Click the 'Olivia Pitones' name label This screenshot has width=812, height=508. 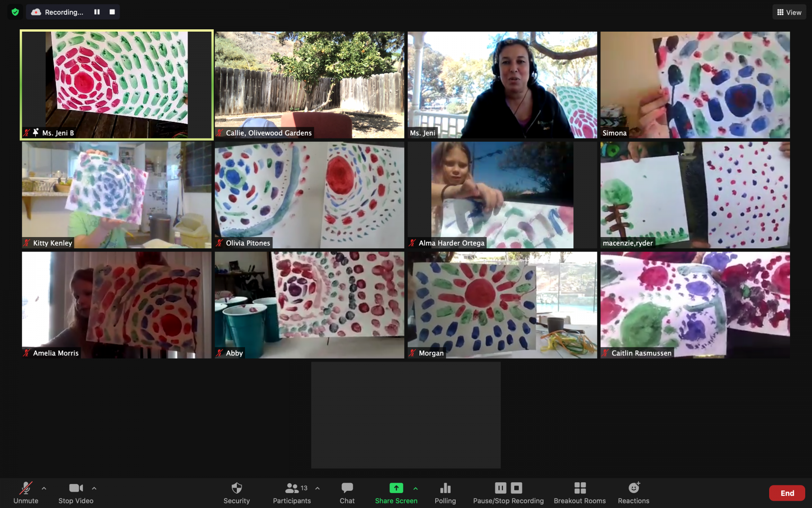[x=248, y=243]
